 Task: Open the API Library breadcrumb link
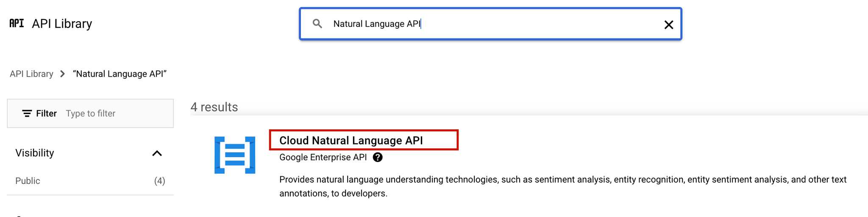tap(31, 74)
